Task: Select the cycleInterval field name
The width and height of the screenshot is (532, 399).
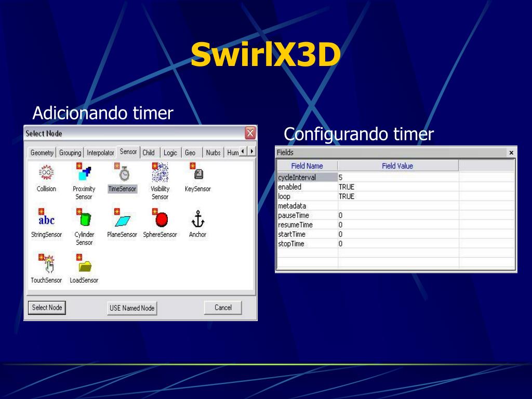Action: (x=307, y=178)
